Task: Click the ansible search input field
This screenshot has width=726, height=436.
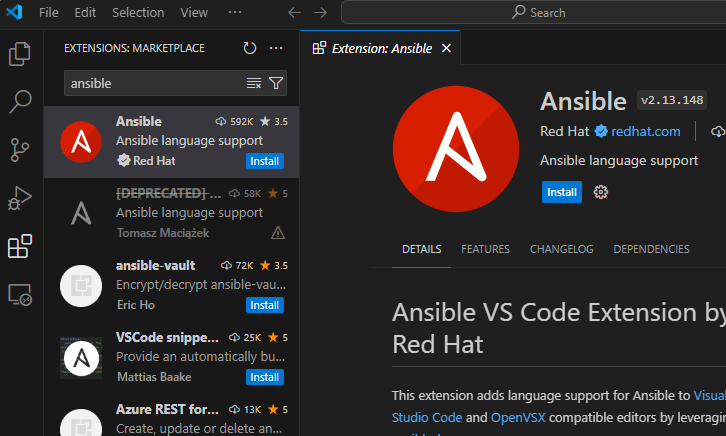Action: (155, 83)
